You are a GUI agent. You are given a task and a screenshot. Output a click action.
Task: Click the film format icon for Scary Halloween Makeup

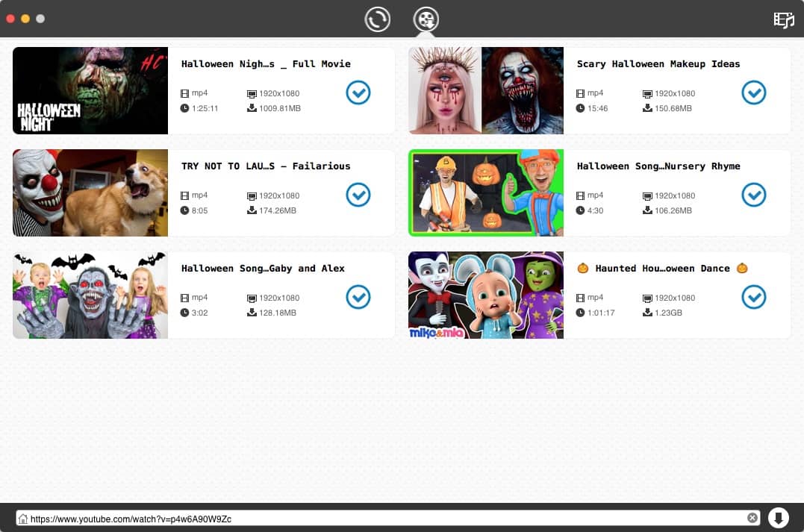[x=580, y=93]
